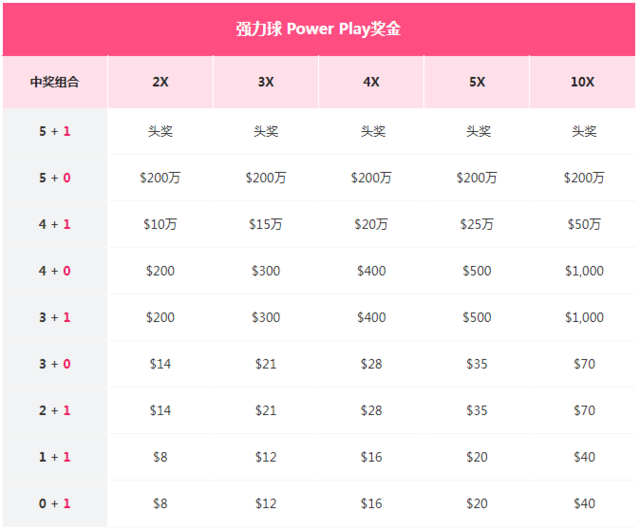Choose $200万 under the 10X column
640x530 pixels.
pyautogui.click(x=584, y=178)
